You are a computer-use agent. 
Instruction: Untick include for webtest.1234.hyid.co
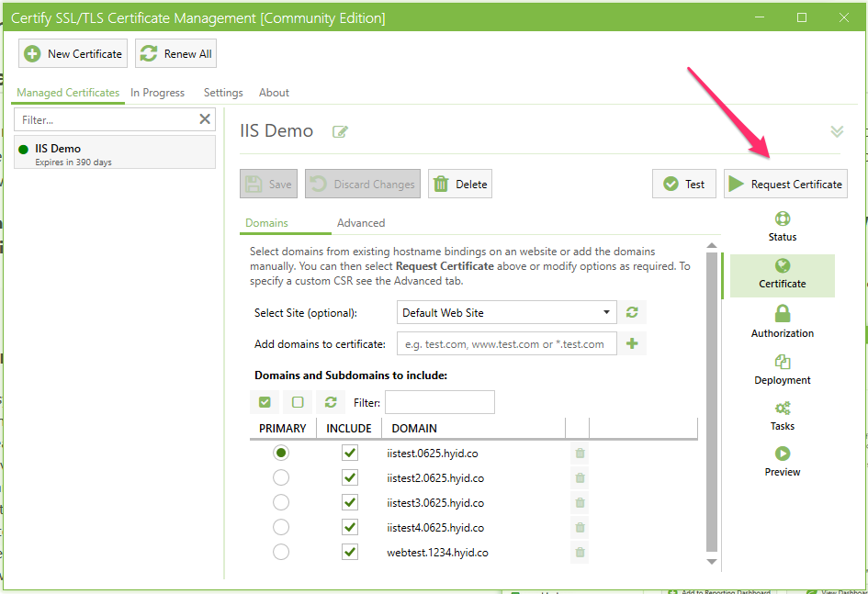[x=350, y=552]
